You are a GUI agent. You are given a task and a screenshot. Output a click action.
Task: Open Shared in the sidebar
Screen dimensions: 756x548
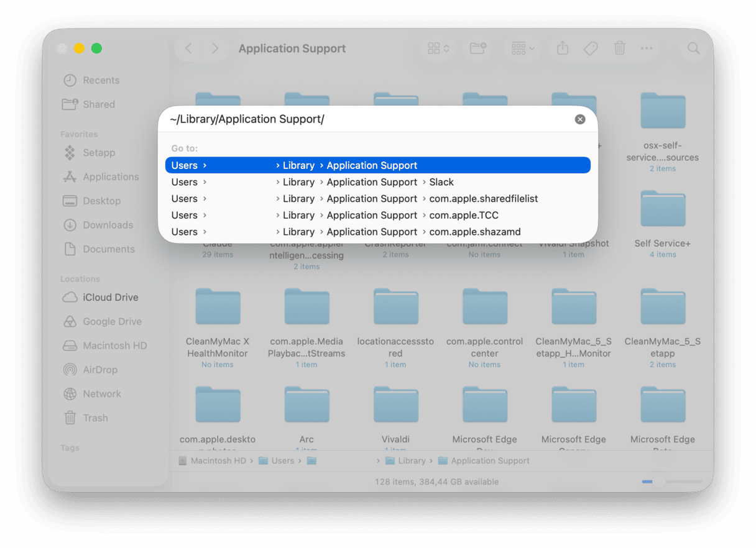[90, 104]
